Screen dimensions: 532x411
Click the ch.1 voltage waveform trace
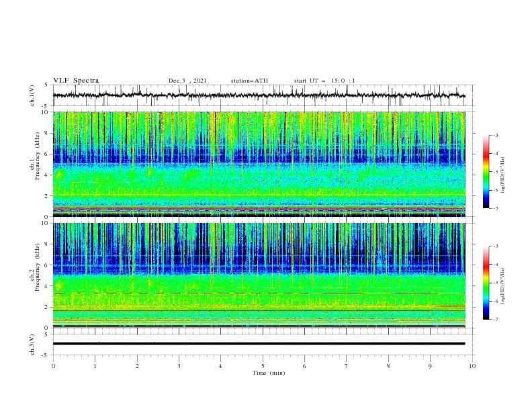coord(259,95)
